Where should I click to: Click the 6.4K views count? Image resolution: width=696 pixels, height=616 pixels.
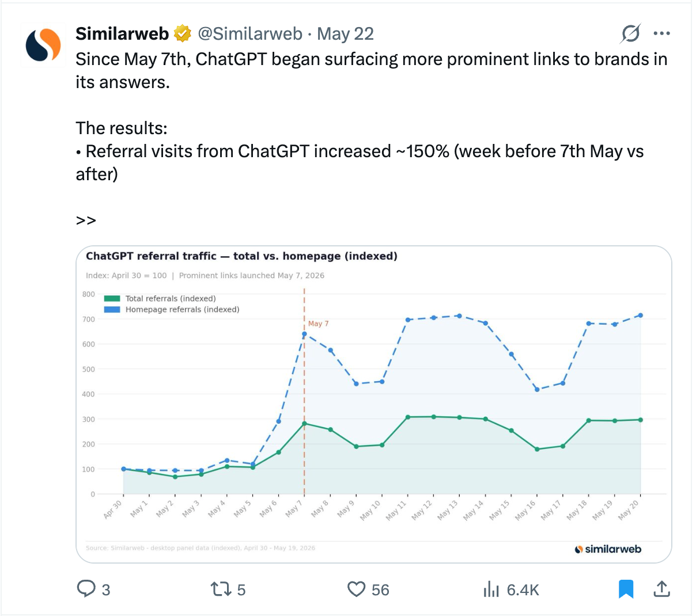point(523,590)
